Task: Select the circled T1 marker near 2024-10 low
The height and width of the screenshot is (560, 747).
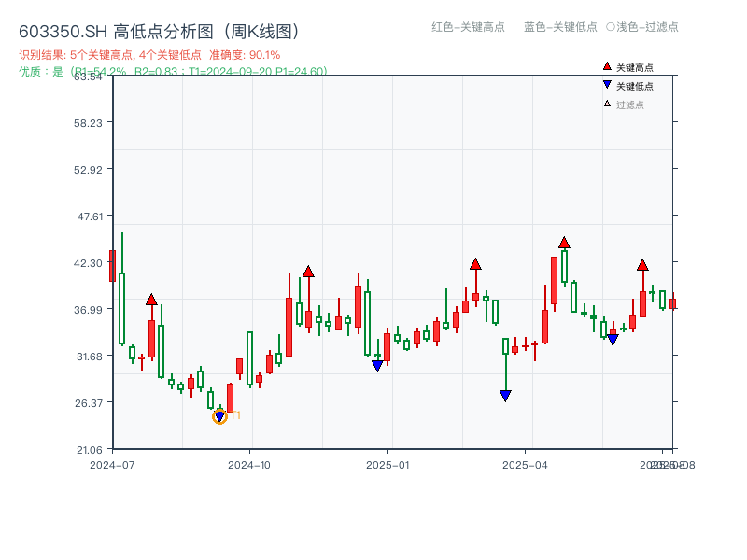Action: tap(221, 415)
